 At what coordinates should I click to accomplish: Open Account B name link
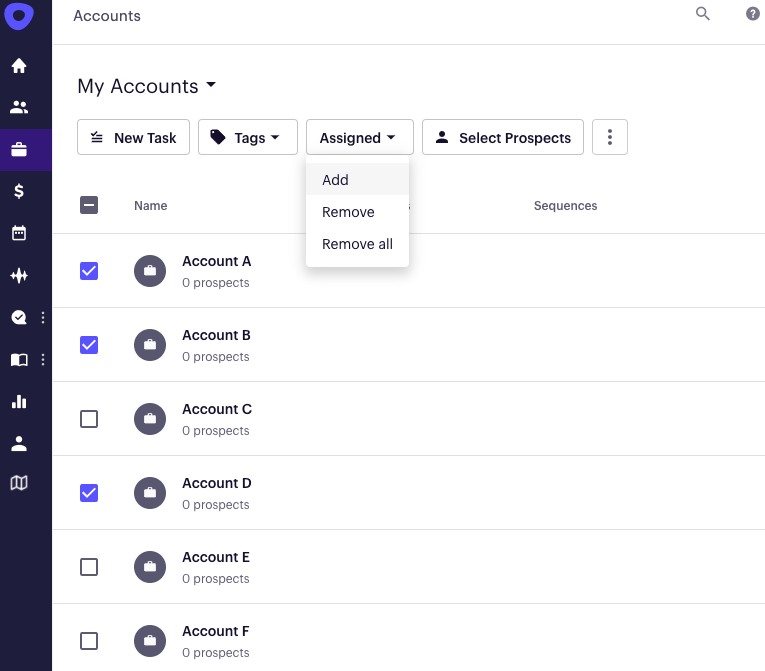(x=216, y=335)
